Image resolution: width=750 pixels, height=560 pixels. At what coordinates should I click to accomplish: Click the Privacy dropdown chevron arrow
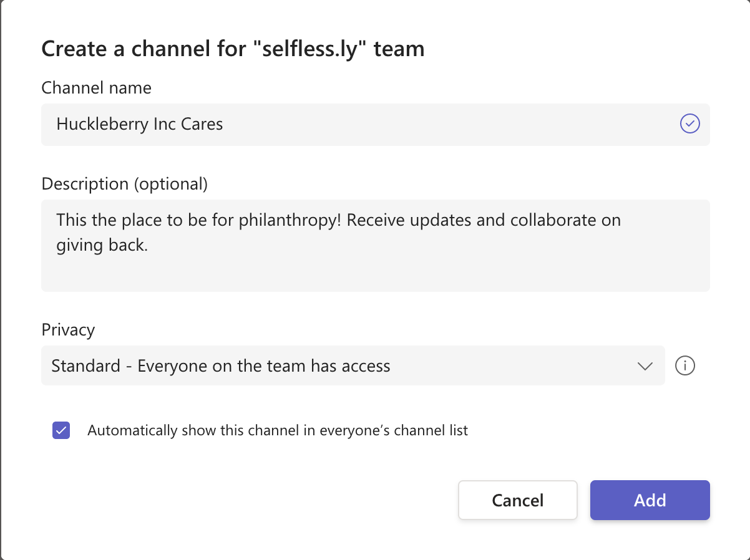click(x=645, y=366)
